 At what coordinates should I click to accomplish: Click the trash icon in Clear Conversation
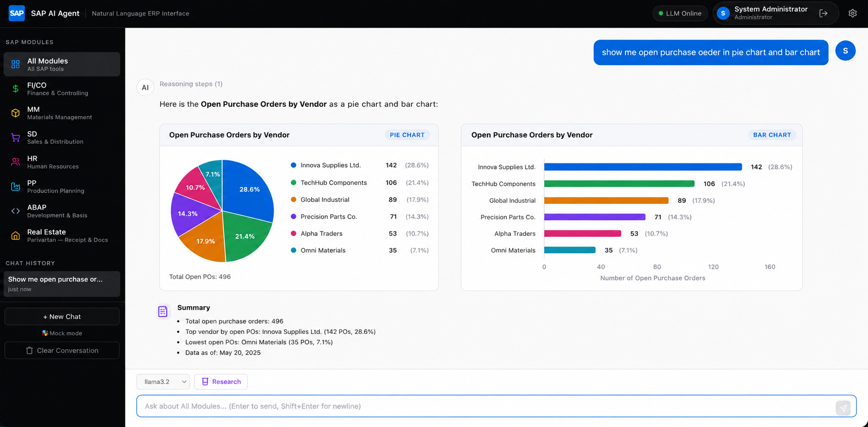pos(29,350)
